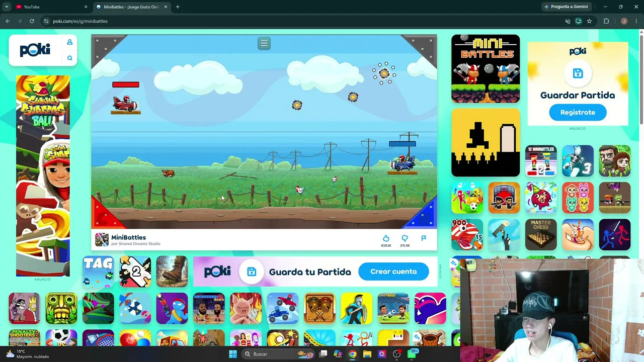
Task: Click the address bar URL field
Action: (302, 21)
